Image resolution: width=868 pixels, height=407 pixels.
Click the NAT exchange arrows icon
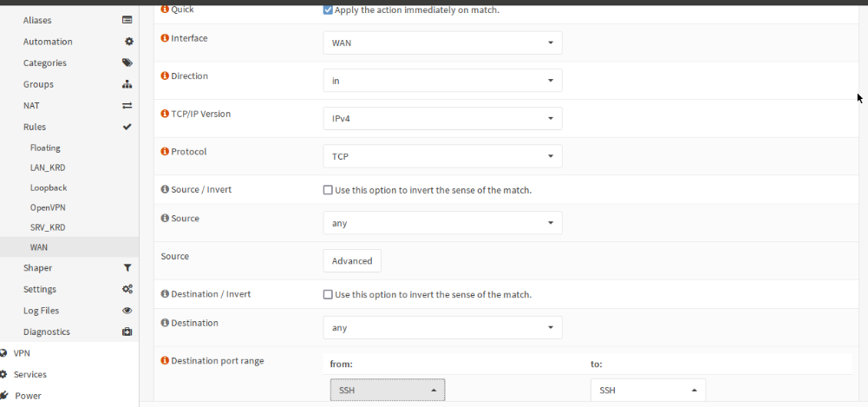127,106
